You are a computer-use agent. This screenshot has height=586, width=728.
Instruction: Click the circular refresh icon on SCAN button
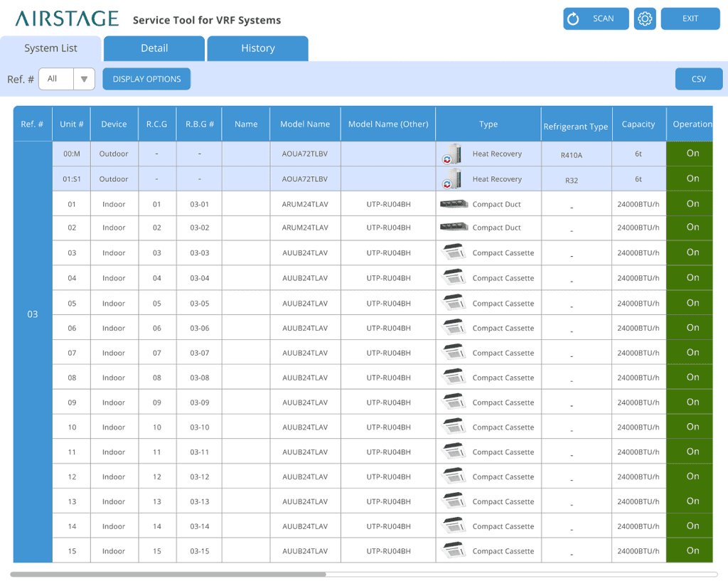(574, 18)
